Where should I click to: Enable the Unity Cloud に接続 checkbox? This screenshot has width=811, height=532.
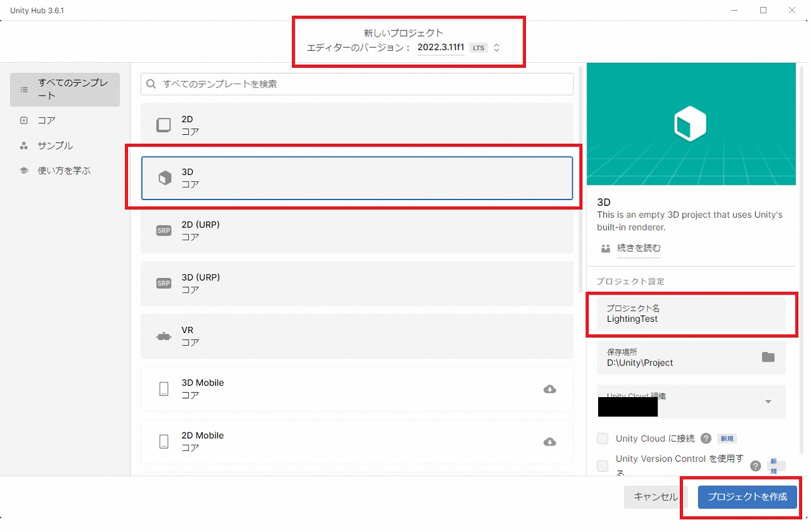coord(603,438)
